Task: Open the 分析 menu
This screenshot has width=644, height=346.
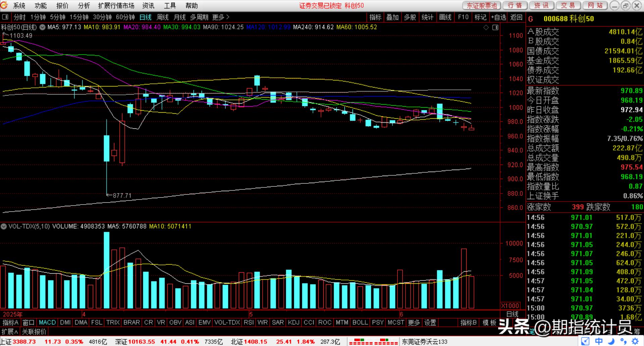Action: coord(84,6)
